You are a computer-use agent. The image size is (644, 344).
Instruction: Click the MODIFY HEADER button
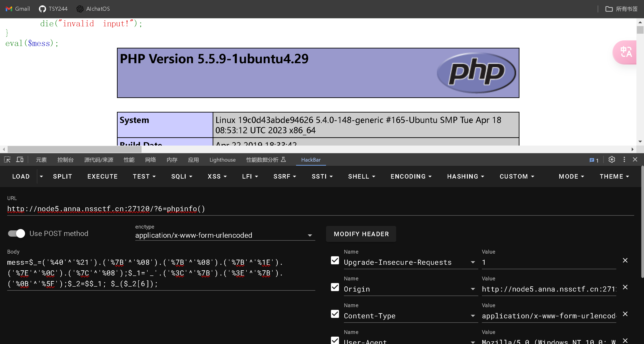361,234
